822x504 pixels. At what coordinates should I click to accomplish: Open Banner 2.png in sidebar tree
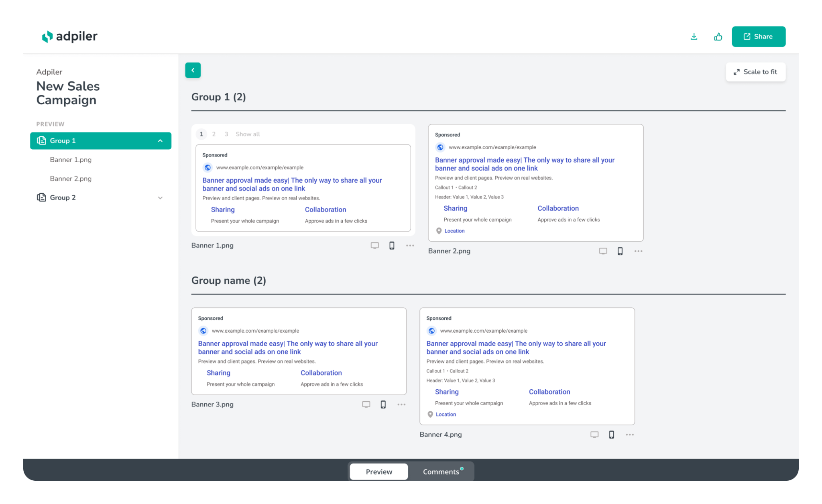click(x=71, y=179)
